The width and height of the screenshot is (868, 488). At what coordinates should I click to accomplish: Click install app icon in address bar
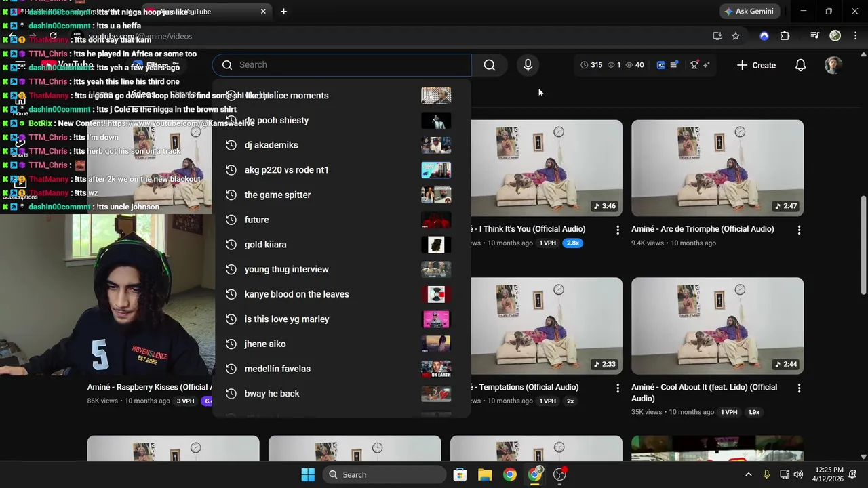coord(717,36)
